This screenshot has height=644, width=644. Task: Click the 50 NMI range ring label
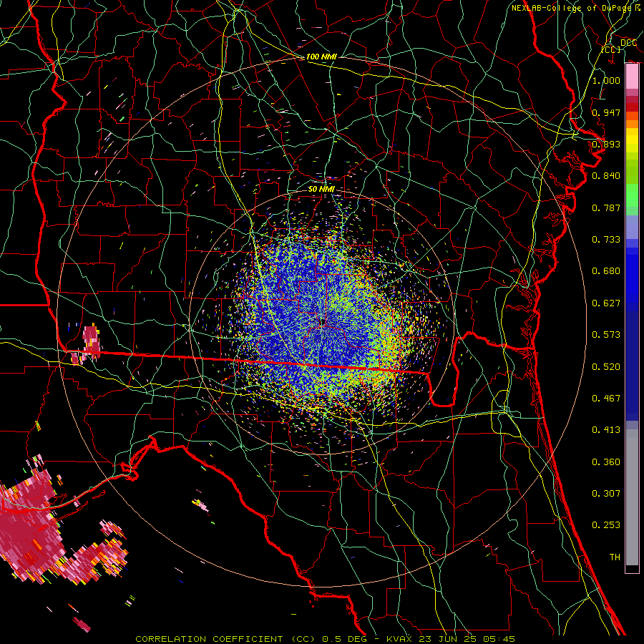[321, 190]
